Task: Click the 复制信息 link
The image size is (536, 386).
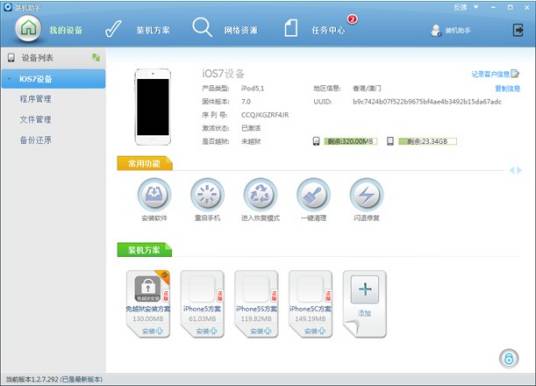Action: pos(508,89)
